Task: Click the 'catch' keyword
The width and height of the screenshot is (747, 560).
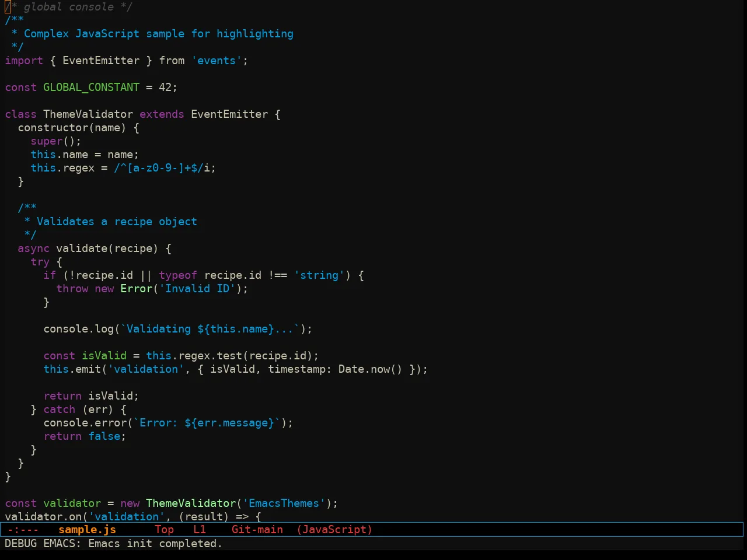Action: (x=59, y=409)
